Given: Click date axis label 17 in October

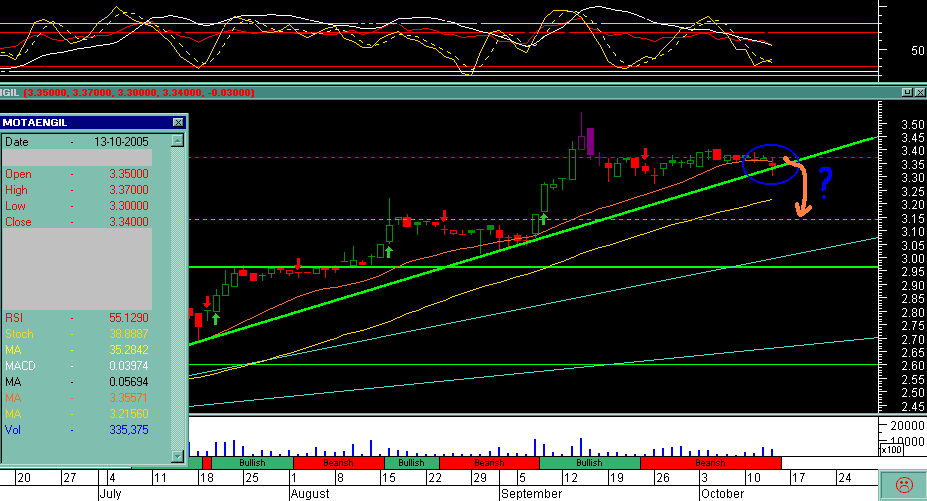Looking at the screenshot, I should 798,477.
